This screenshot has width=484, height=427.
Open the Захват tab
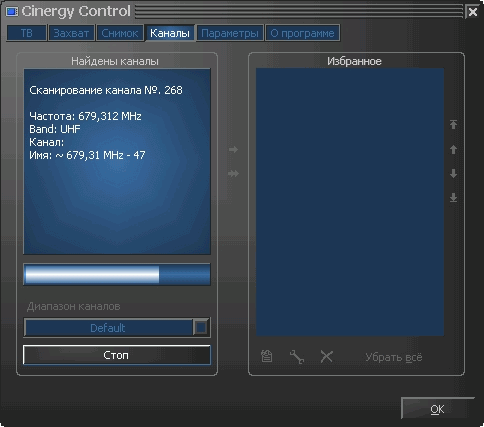pyautogui.click(x=71, y=33)
